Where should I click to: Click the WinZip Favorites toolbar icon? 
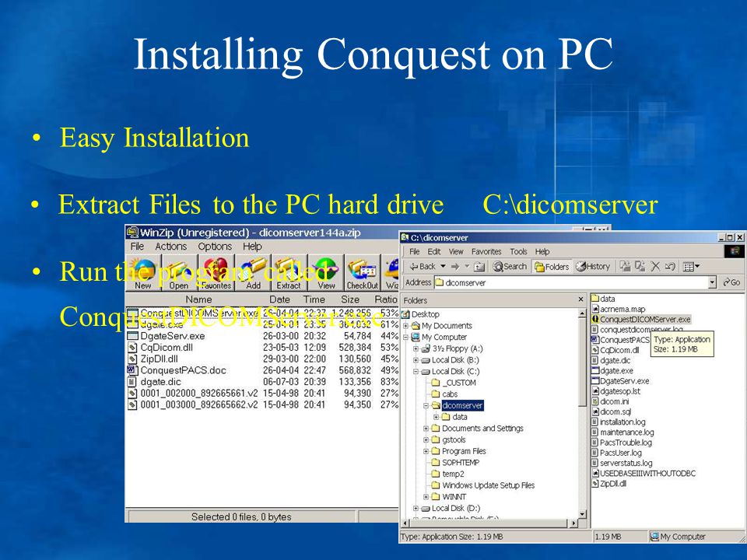coord(216,273)
